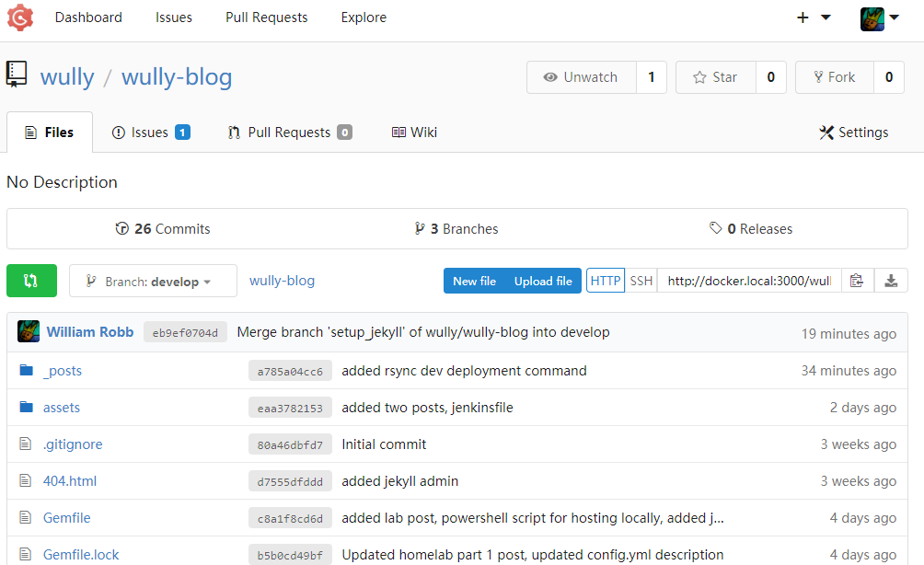Star the wully-blog repository

[x=715, y=77]
